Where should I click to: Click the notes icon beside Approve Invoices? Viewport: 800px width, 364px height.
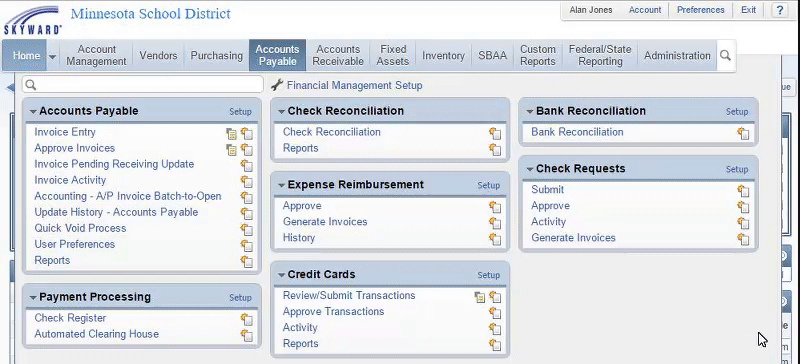coord(232,150)
